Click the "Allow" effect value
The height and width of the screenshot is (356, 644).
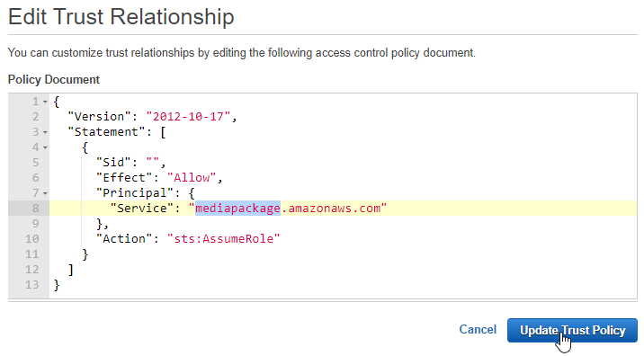[x=192, y=178]
